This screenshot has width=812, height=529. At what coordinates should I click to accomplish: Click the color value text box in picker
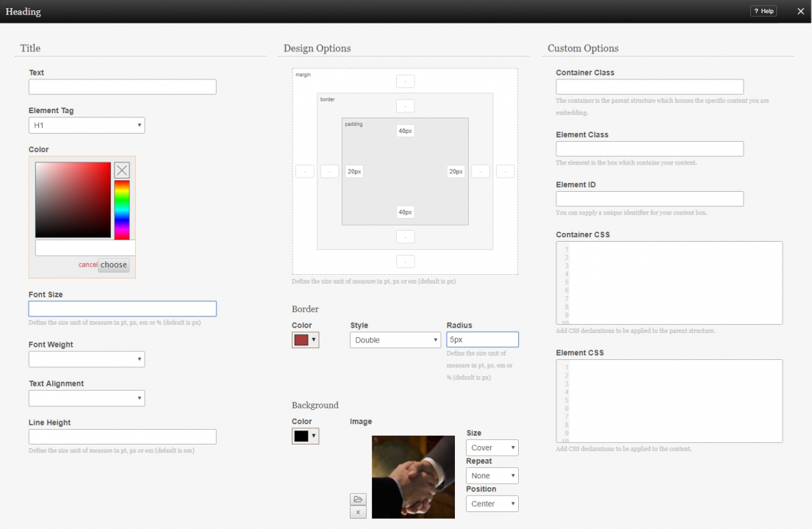[x=85, y=248]
